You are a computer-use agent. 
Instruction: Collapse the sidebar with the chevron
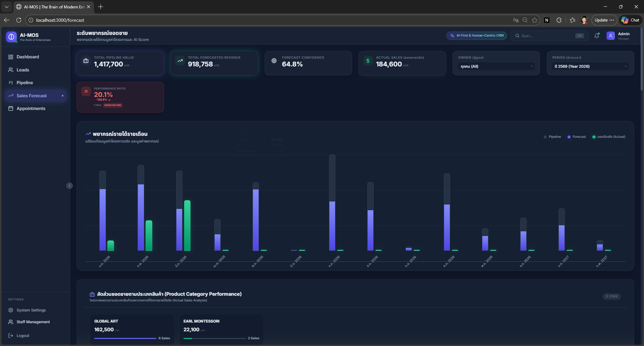(69, 186)
